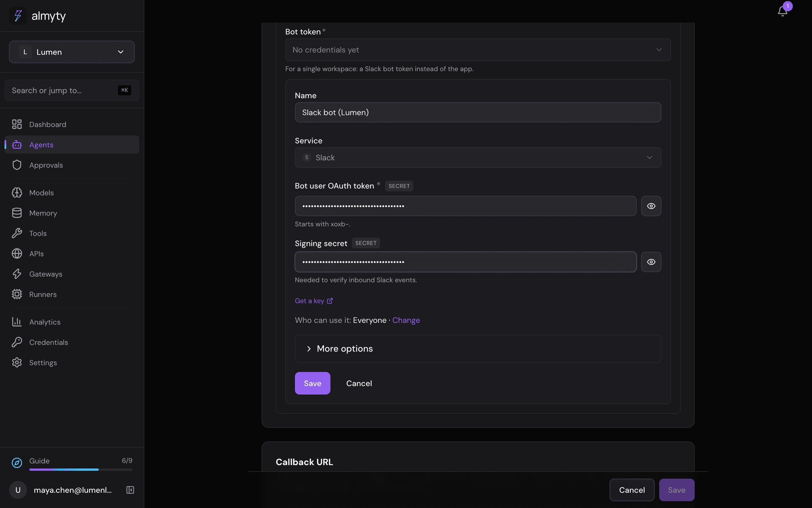Open the Analytics page
The image size is (812, 508).
(x=72, y=322)
